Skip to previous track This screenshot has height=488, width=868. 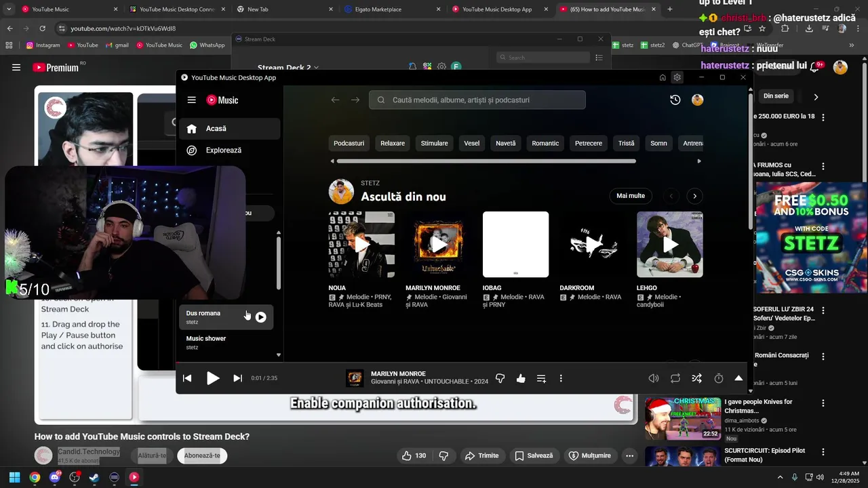point(187,378)
